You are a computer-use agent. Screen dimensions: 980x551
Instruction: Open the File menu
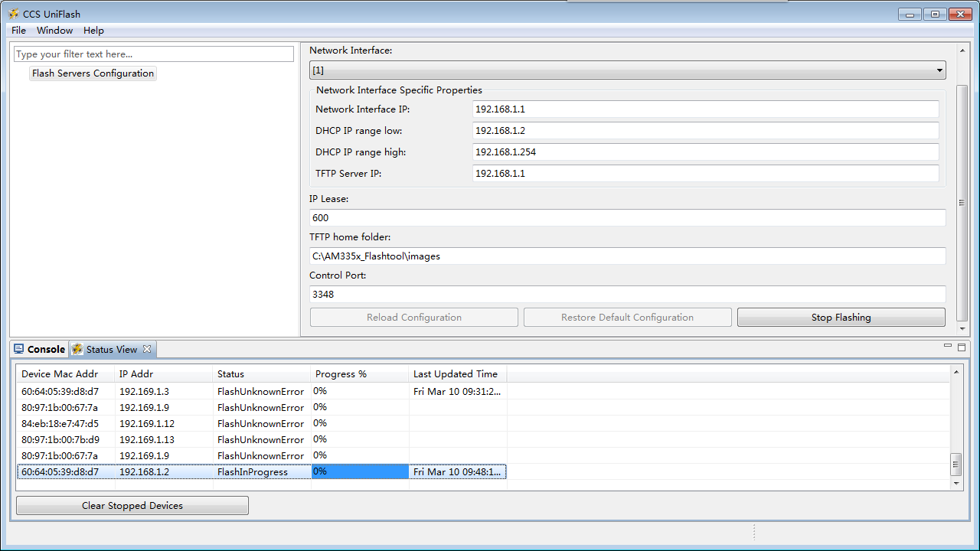(18, 31)
